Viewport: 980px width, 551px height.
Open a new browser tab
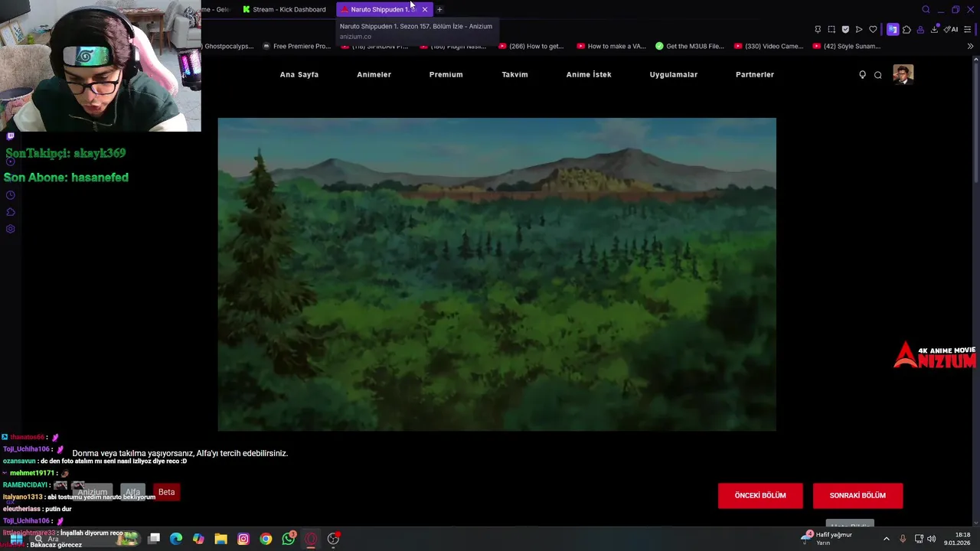(x=439, y=9)
